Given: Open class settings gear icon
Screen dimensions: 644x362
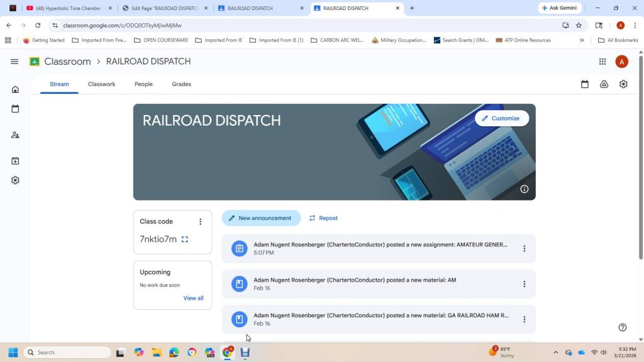Looking at the screenshot, I should pos(623,84).
